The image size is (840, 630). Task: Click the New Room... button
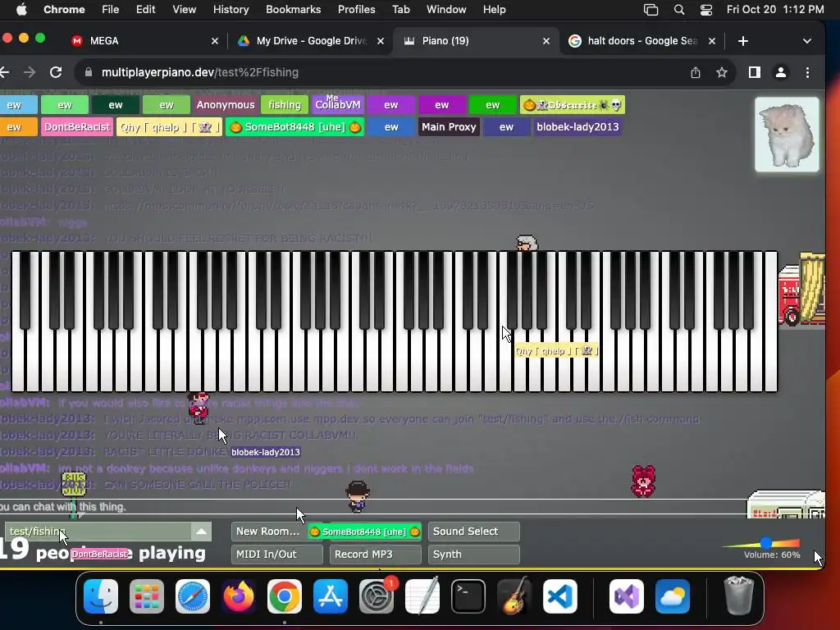[268, 532]
